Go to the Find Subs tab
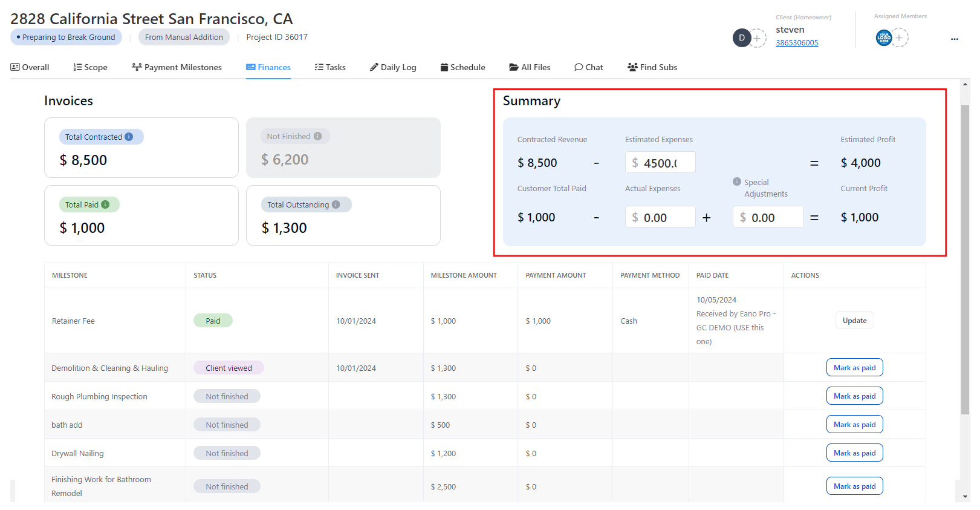This screenshot has height=510, width=980. 652,68
